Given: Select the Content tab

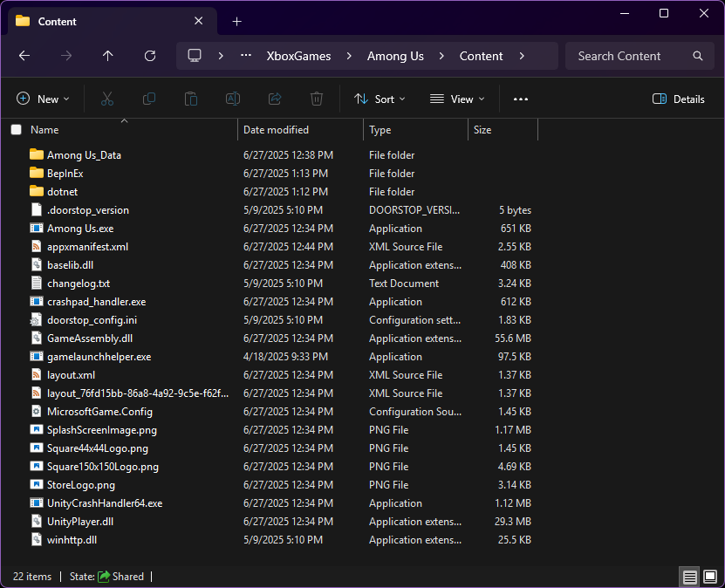Looking at the screenshot, I should [113, 21].
